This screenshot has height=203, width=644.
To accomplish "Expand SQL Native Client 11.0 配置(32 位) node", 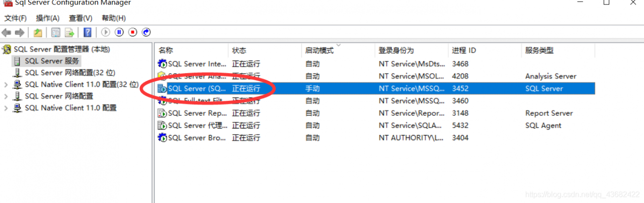I will click(x=6, y=85).
